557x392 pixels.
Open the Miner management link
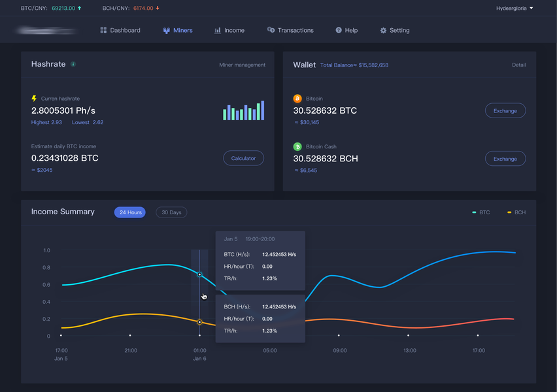pos(242,65)
